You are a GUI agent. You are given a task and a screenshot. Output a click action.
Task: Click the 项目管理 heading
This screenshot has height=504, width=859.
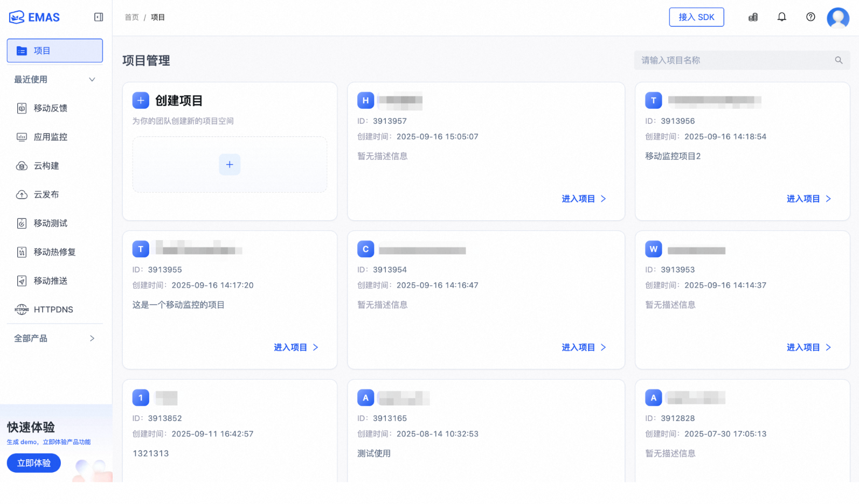[146, 60]
